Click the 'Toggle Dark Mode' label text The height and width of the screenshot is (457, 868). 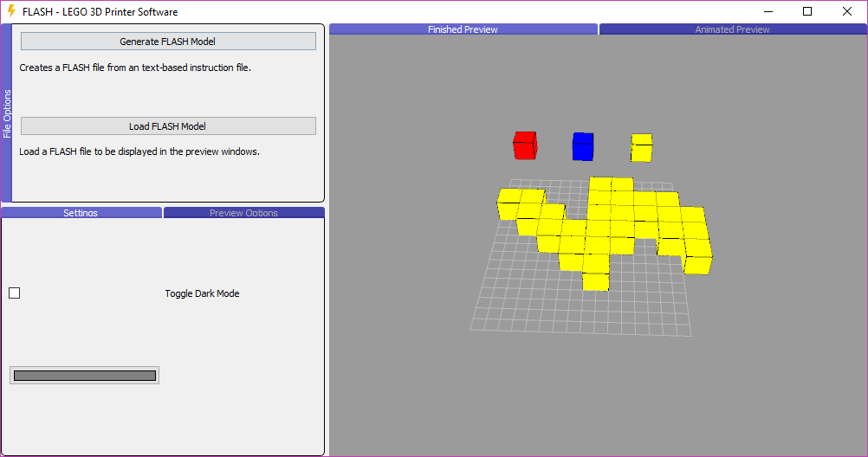[x=202, y=293]
